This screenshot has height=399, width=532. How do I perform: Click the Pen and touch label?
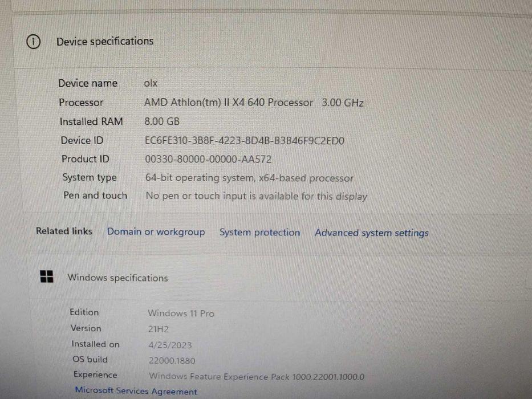click(x=95, y=196)
